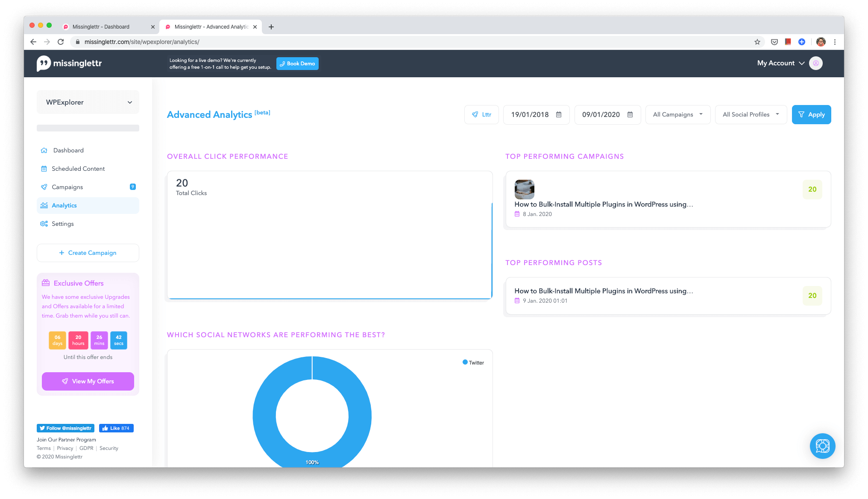
Task: Click the Dashboard home icon in sidebar
Action: [44, 150]
